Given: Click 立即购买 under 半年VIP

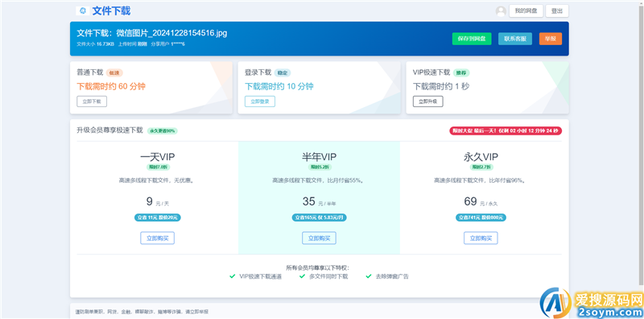Looking at the screenshot, I should pyautogui.click(x=319, y=238).
